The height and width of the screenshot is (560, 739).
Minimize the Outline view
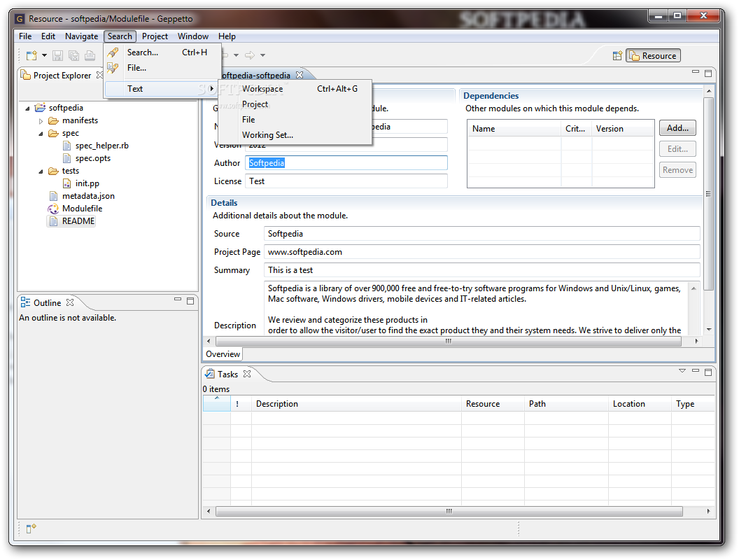(x=178, y=300)
